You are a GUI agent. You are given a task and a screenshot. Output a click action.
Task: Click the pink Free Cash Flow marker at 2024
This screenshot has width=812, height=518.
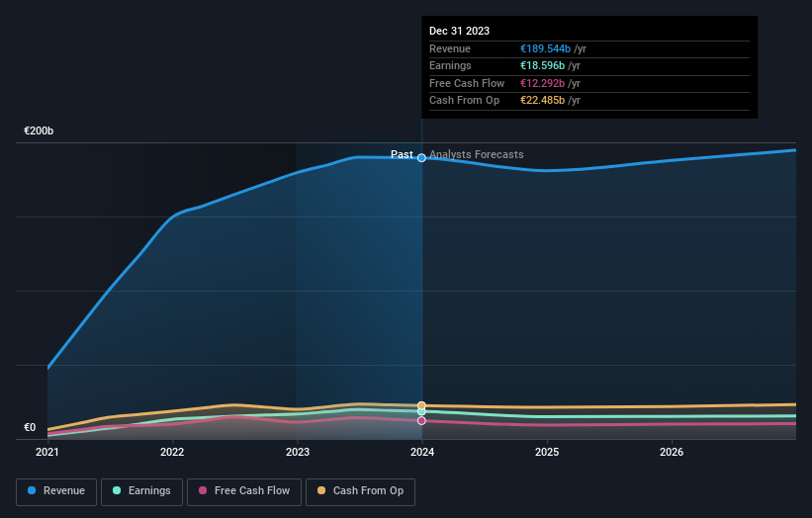pos(421,421)
